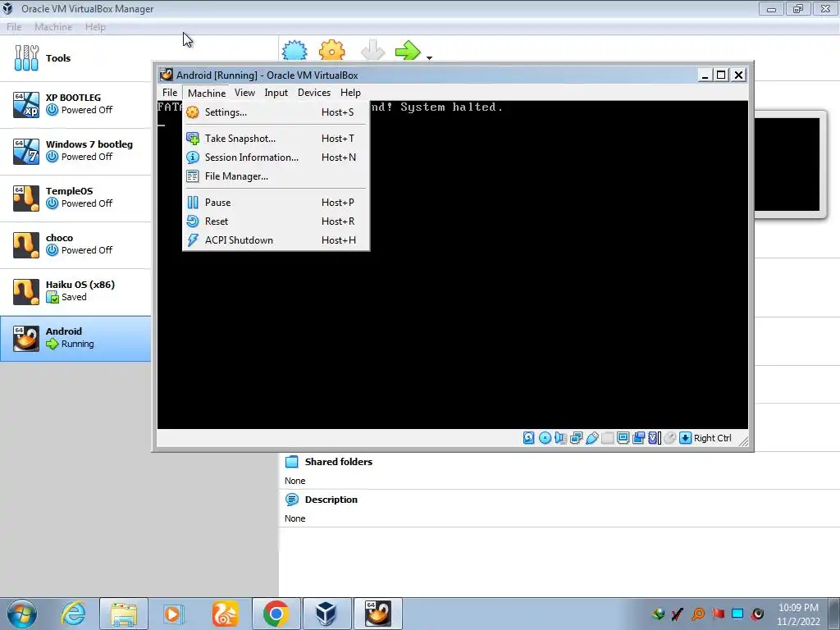Open Session Information in the Machine menu

pos(276,157)
